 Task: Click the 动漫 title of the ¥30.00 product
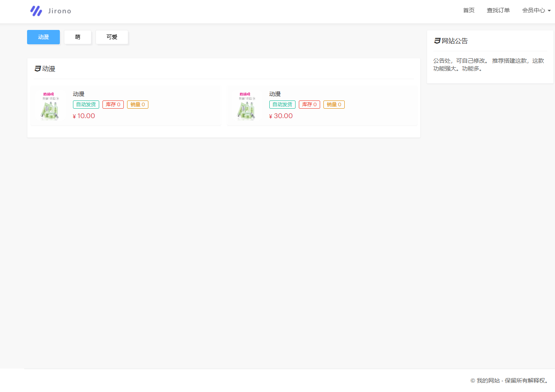coord(275,94)
